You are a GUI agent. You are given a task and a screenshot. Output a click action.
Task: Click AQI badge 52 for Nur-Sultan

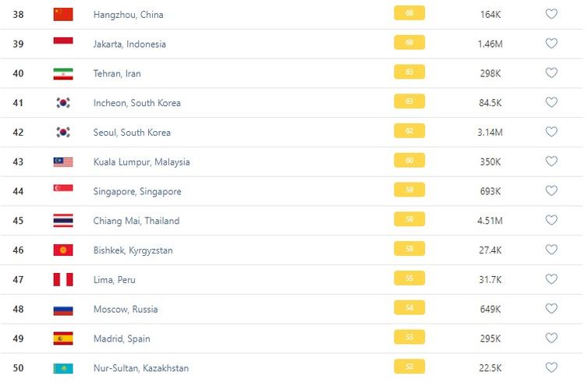409,367
